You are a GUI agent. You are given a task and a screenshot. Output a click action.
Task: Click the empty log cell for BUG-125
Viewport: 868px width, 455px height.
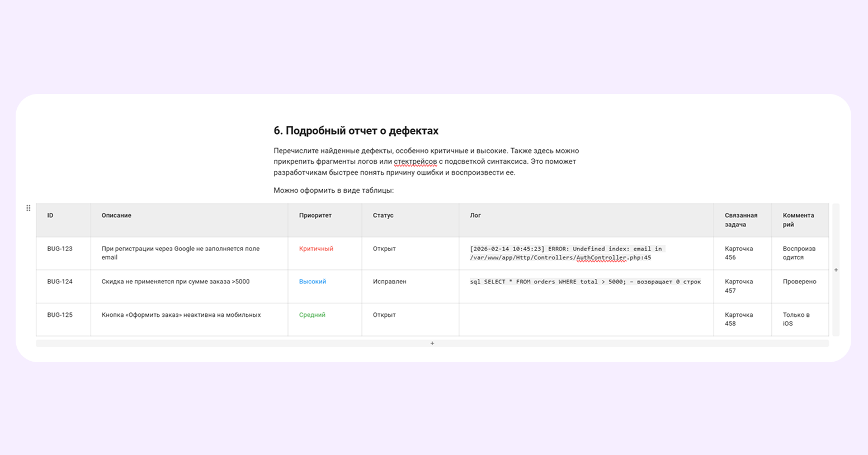click(x=586, y=319)
